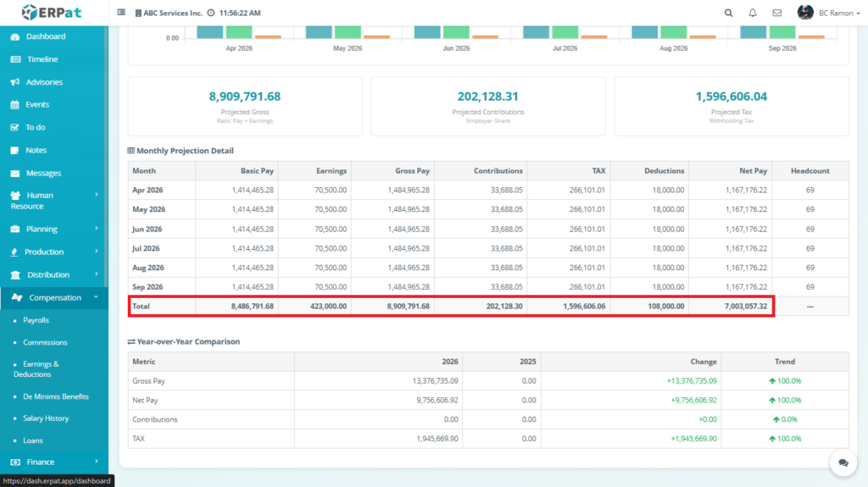Open the Loans submenu item
Image resolution: width=868 pixels, height=487 pixels.
[32, 440]
